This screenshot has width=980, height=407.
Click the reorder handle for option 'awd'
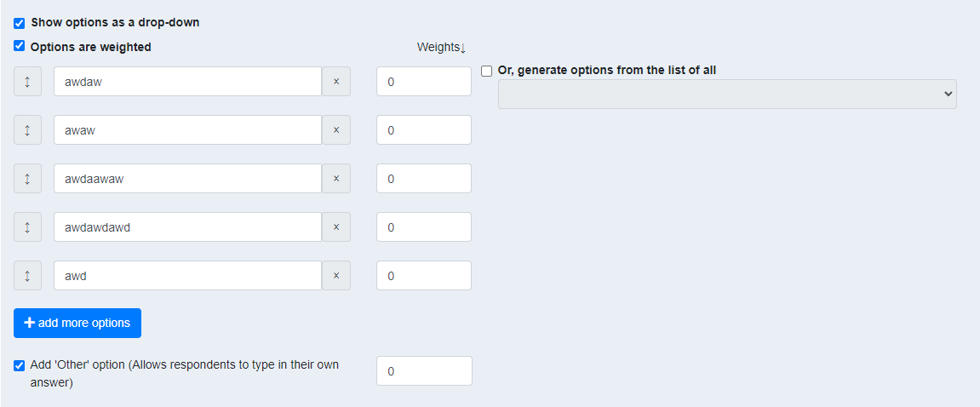coord(27,276)
